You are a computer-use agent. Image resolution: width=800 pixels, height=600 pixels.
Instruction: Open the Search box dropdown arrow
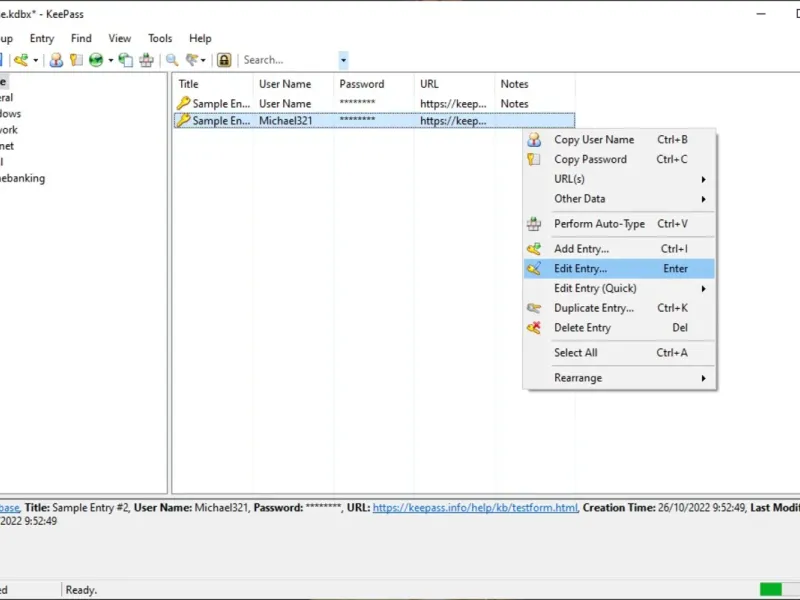(343, 60)
